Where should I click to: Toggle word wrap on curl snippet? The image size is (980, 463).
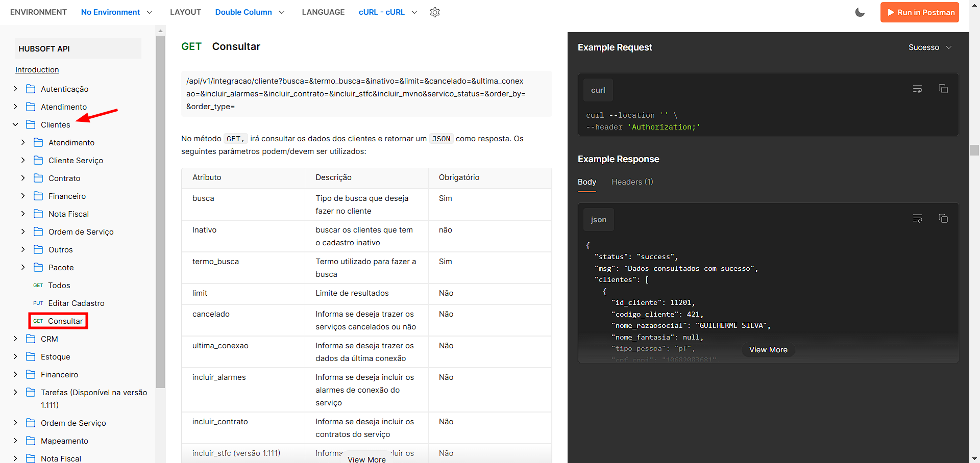[918, 89]
